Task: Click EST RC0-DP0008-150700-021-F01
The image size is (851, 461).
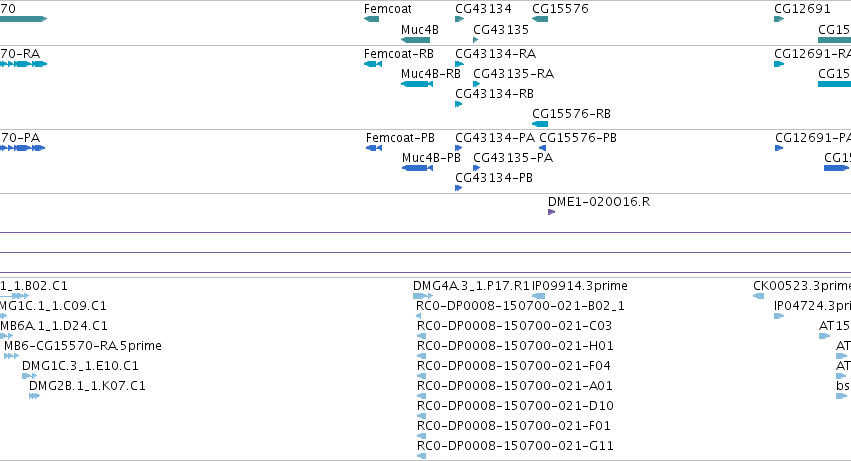Action: tap(513, 426)
